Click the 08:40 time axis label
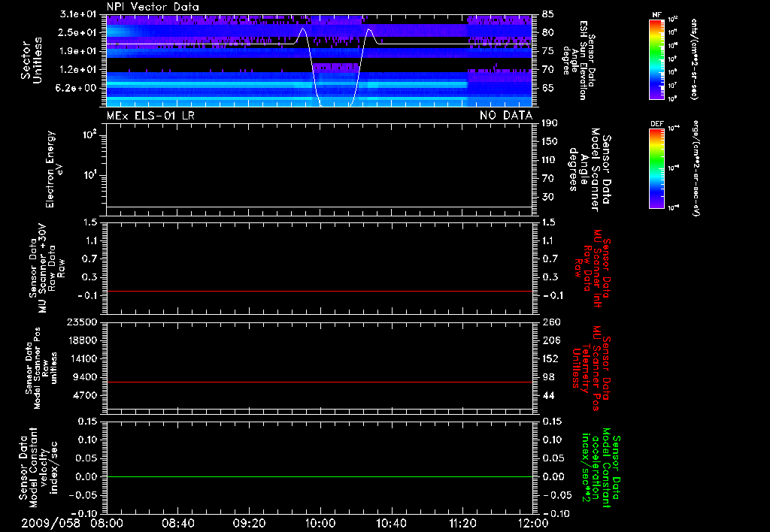This screenshot has width=770, height=532. (178, 523)
